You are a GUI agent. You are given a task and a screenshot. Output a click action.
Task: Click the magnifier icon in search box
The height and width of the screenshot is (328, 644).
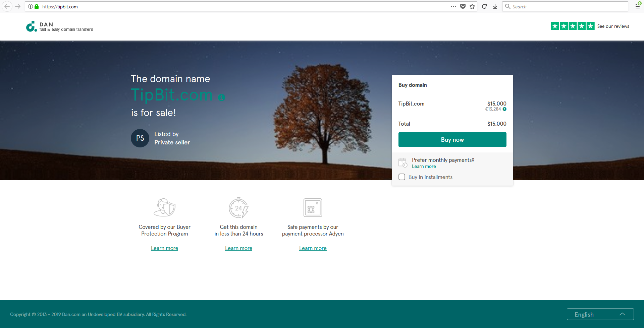click(507, 6)
